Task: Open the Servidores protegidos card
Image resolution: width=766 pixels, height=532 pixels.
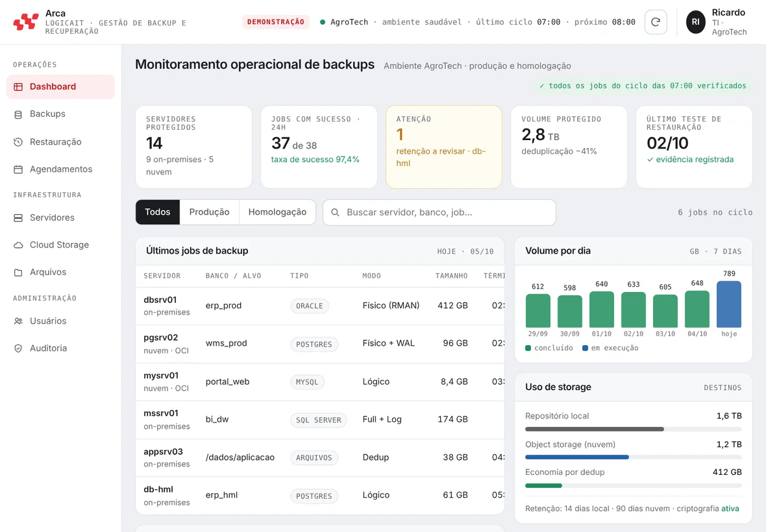Action: tap(193, 147)
